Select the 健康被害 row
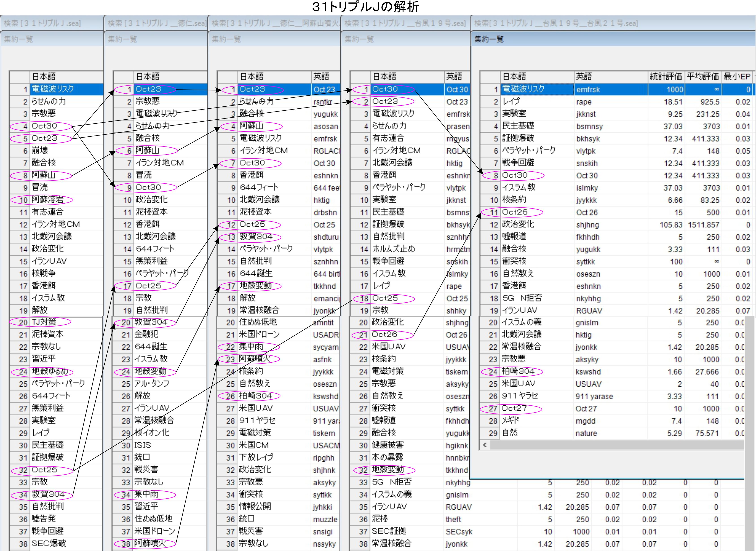756x551 pixels. point(388,445)
